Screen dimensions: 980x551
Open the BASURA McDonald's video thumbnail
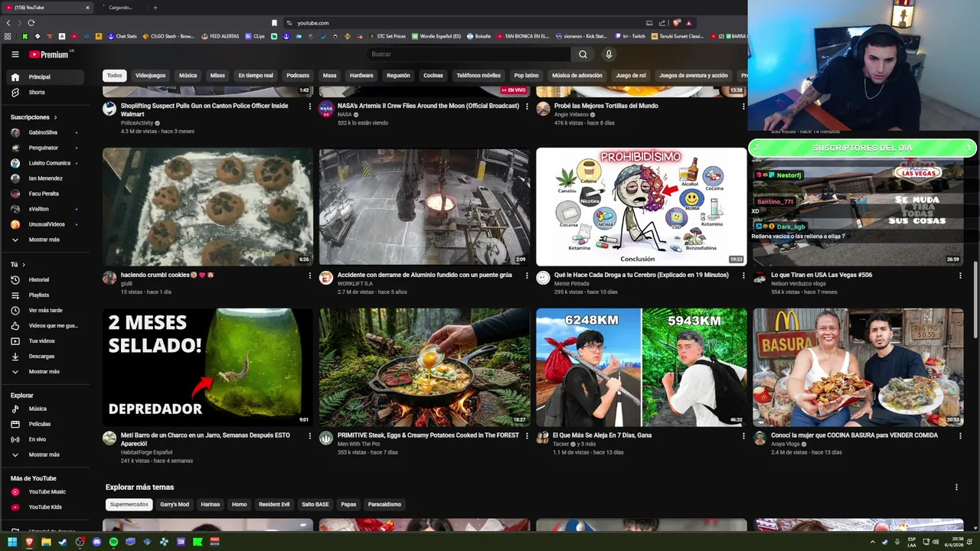tap(858, 367)
